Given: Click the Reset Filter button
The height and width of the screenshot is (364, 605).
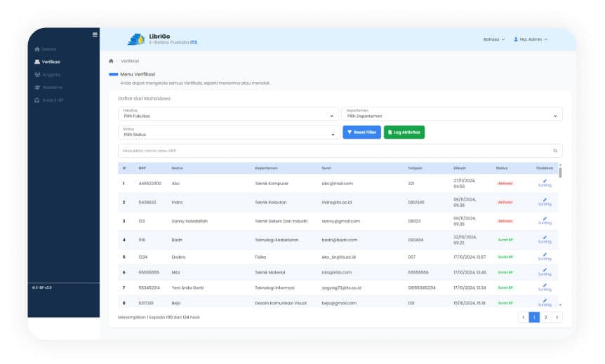Looking at the screenshot, I should (x=361, y=133).
